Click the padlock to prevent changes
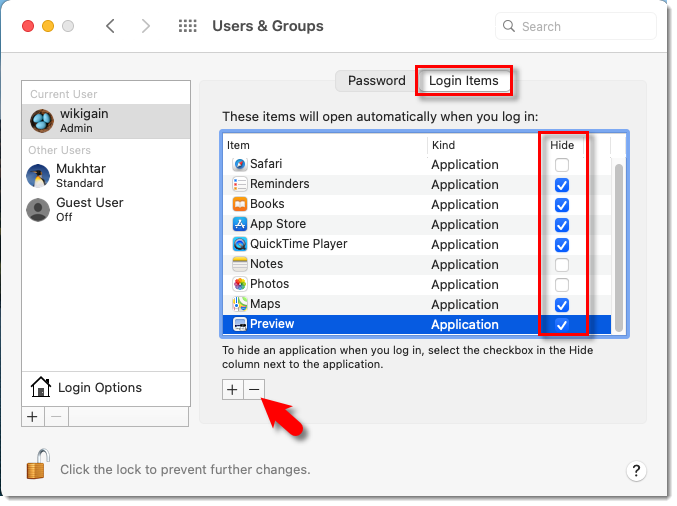Image resolution: width=677 pixels, height=506 pixels. click(38, 464)
